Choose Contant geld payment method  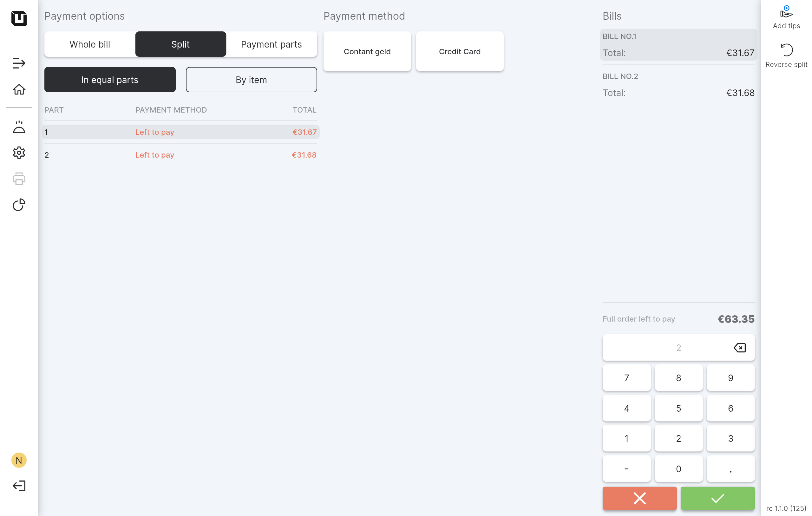(x=367, y=52)
